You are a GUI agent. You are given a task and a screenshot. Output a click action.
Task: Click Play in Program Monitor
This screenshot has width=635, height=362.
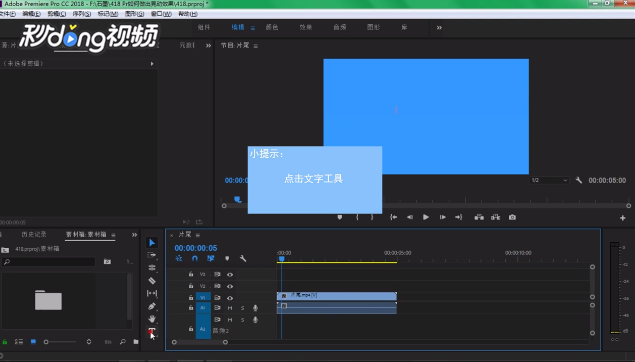coord(426,217)
